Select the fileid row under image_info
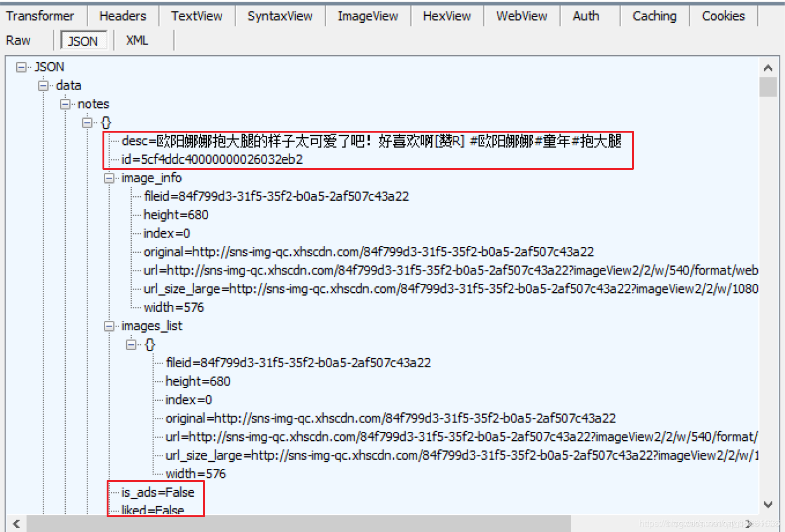 click(276, 196)
